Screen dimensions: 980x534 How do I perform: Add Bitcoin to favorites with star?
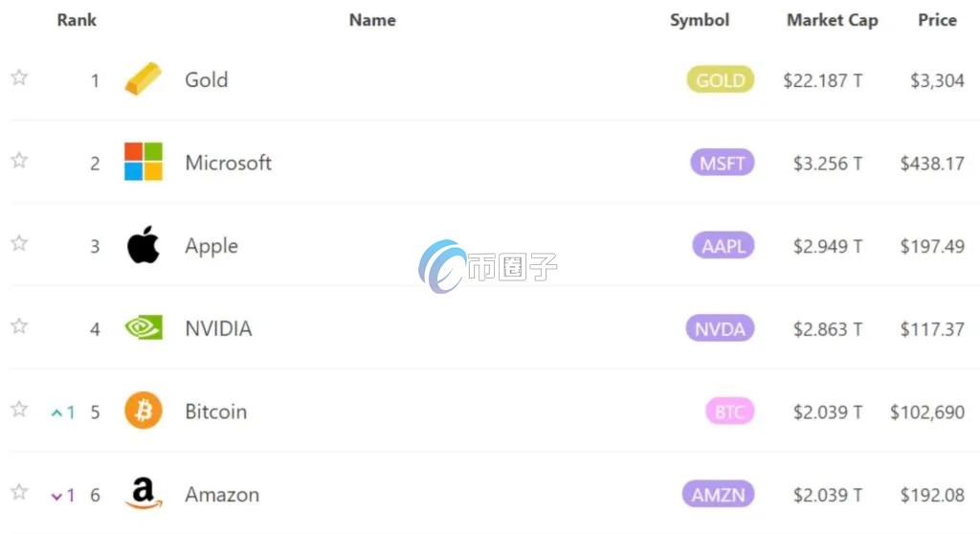pyautogui.click(x=19, y=410)
